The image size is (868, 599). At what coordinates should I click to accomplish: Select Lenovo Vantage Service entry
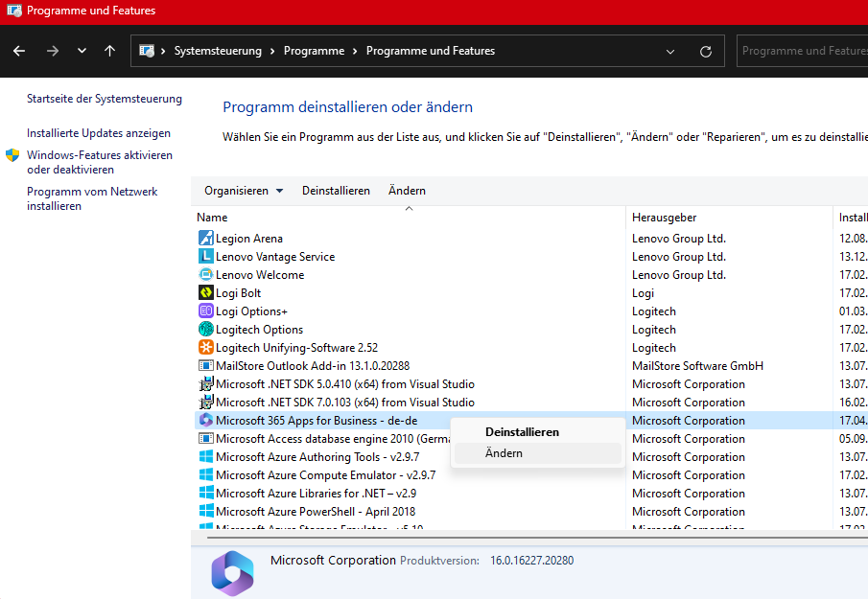[275, 257]
